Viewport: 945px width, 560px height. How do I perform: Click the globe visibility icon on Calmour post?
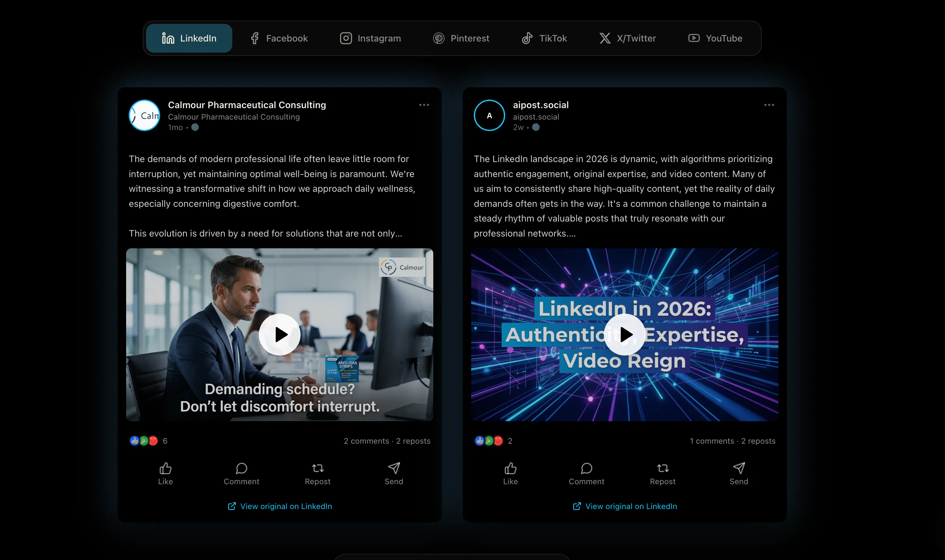tap(195, 127)
